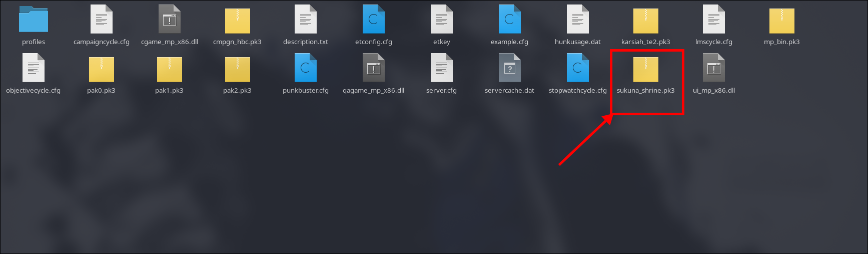Select the lmscycle.cfg file icon
Image resolution: width=868 pixels, height=254 pixels.
714,20
